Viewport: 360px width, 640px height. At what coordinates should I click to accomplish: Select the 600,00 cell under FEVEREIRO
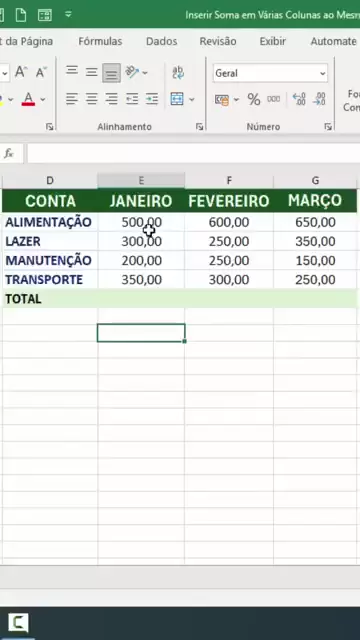(229, 222)
